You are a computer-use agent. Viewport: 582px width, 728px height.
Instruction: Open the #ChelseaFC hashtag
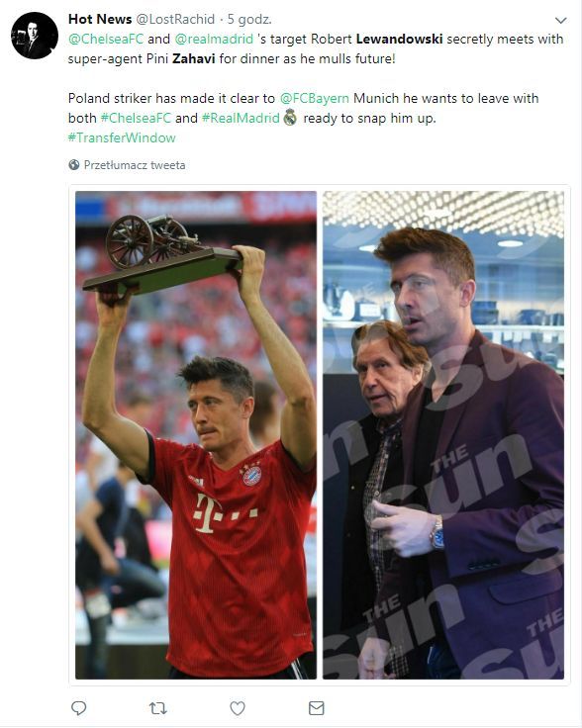point(136,118)
